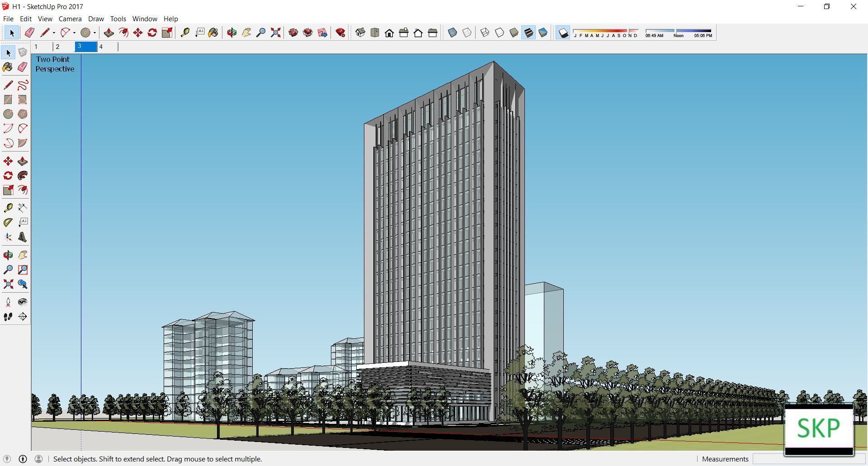Open the Extension Manager ruby icon
This screenshot has height=466, width=868.
pyautogui.click(x=341, y=33)
